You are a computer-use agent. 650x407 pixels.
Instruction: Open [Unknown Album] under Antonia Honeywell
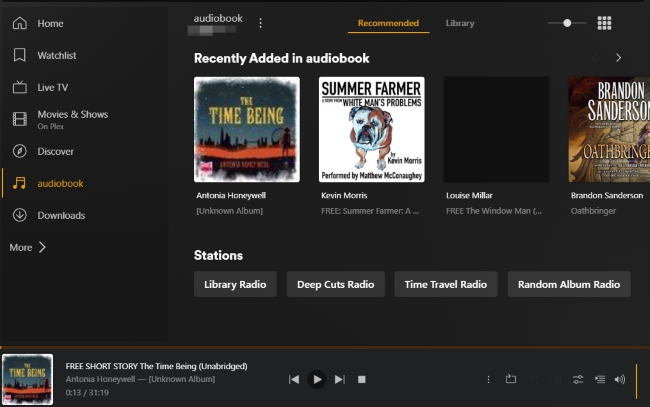(229, 211)
